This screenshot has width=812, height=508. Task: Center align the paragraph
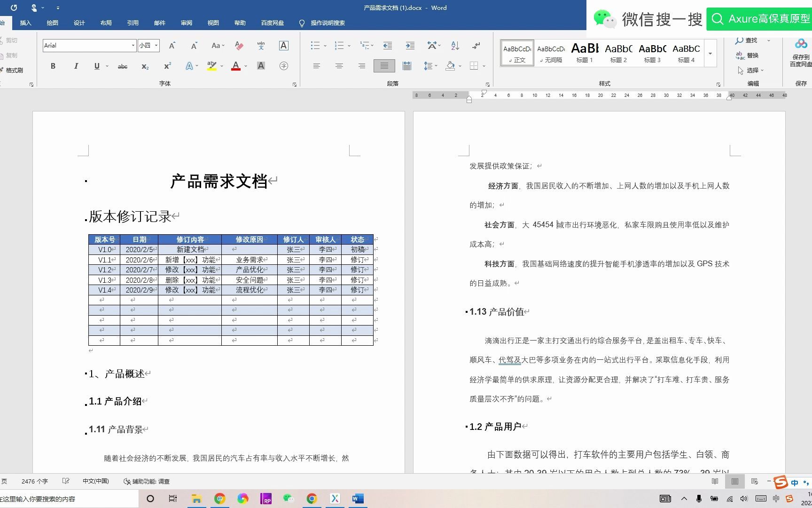pos(339,66)
